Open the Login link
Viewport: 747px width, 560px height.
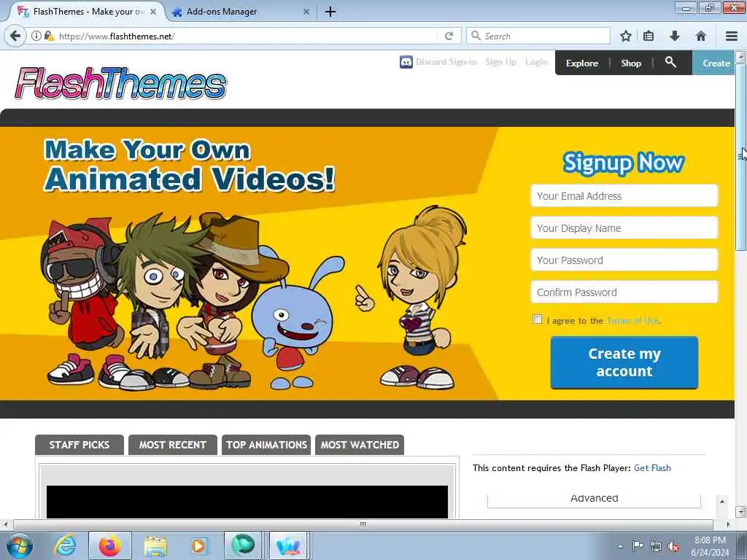(x=536, y=62)
